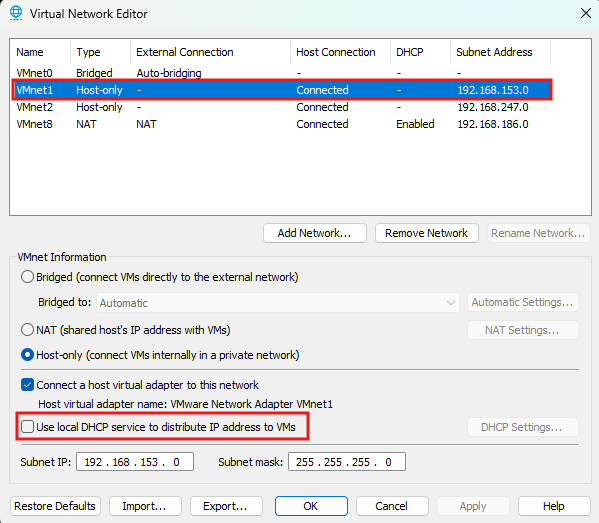Viewport: 599px width, 523px height.
Task: Click inside the Subnet mask field
Action: click(347, 462)
